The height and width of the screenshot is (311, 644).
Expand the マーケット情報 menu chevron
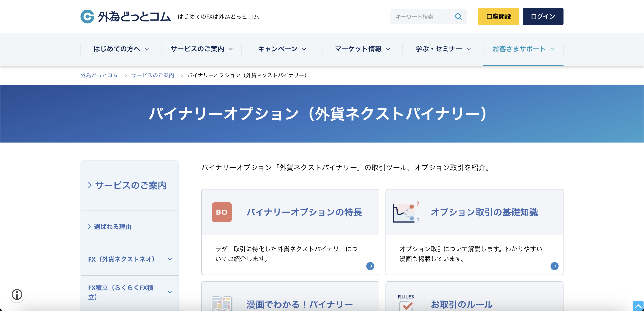point(388,49)
